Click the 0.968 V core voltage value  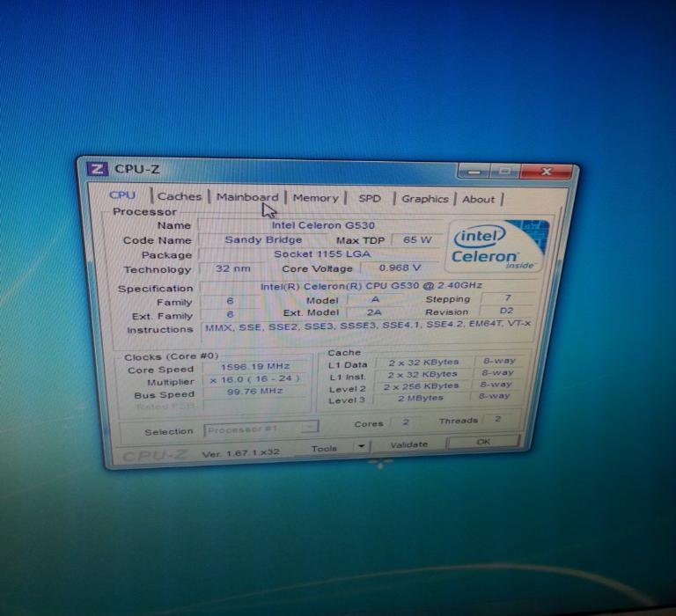[400, 268]
